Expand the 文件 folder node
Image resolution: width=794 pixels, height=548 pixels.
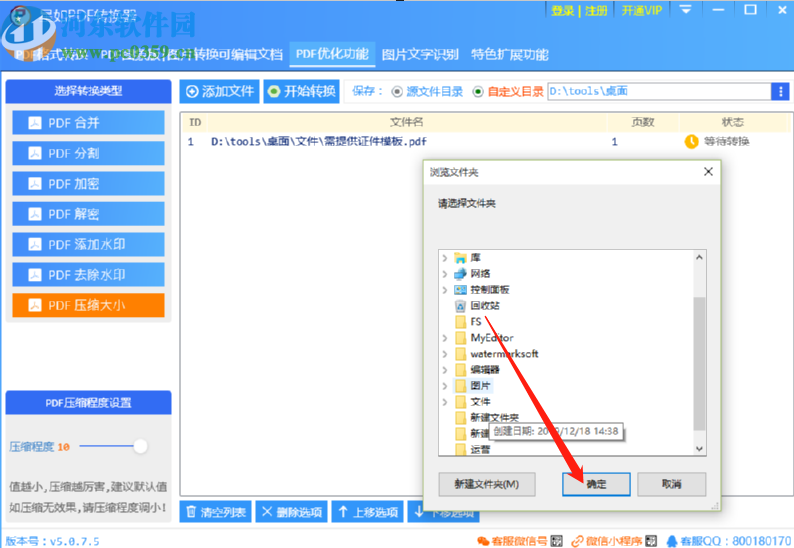coord(445,402)
